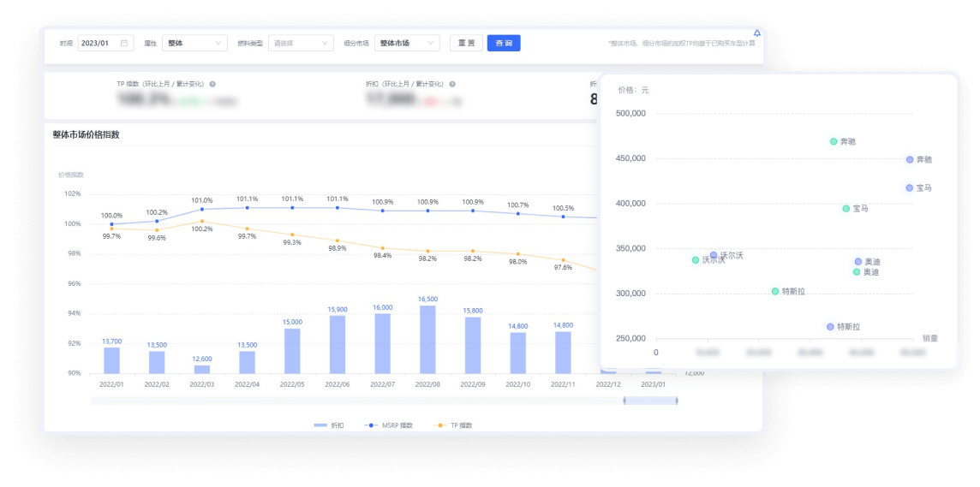Click the green 奔驰 scatter point
Image resolution: width=980 pixels, height=487 pixels.
[x=834, y=141]
